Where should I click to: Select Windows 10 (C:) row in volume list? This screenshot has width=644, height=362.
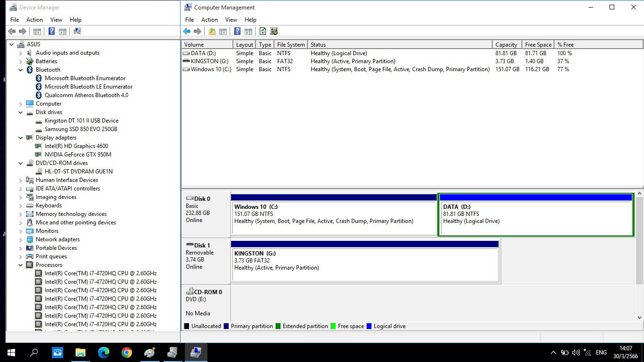pos(412,69)
